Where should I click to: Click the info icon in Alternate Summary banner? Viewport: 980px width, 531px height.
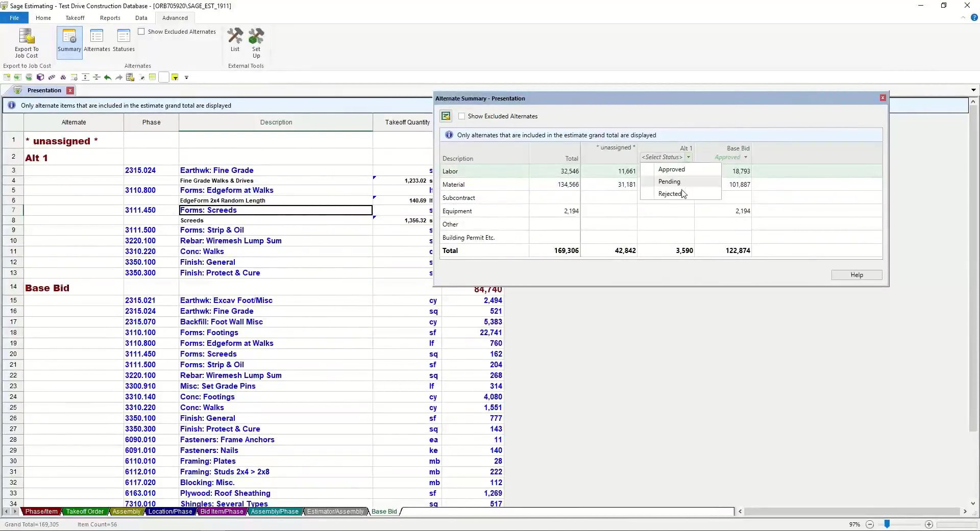click(x=449, y=135)
